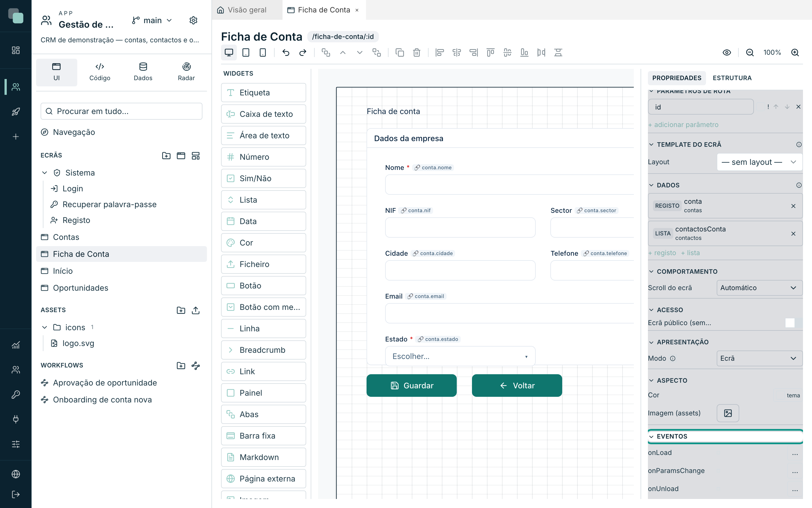Open onLoad event options button
This screenshot has height=508, width=812.
795,453
